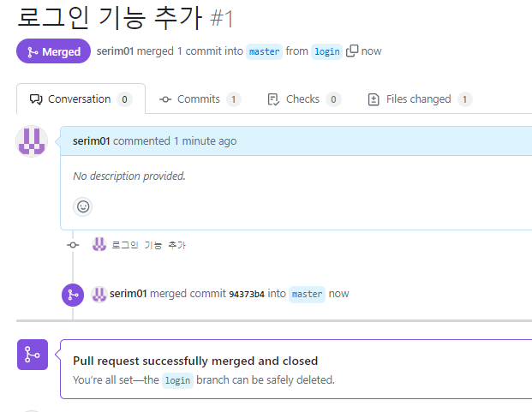
Task: Click serim01's large avatar beside the comment
Action: click(32, 141)
